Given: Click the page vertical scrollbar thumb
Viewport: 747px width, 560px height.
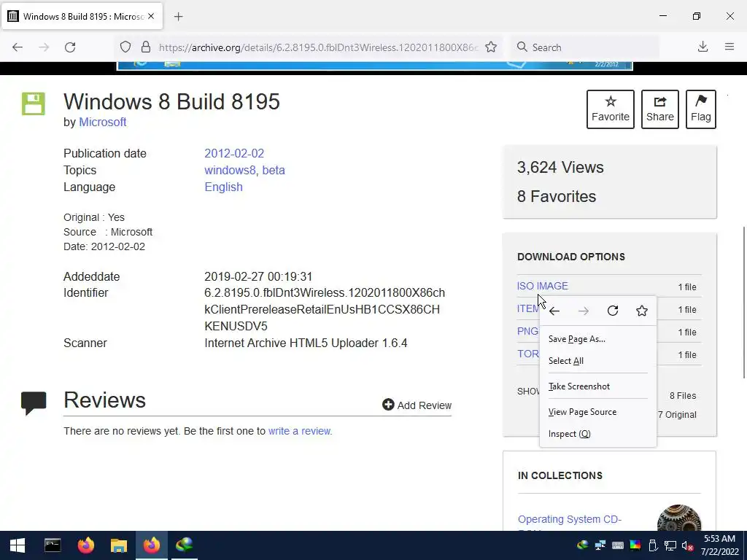Looking at the screenshot, I should click(743, 303).
